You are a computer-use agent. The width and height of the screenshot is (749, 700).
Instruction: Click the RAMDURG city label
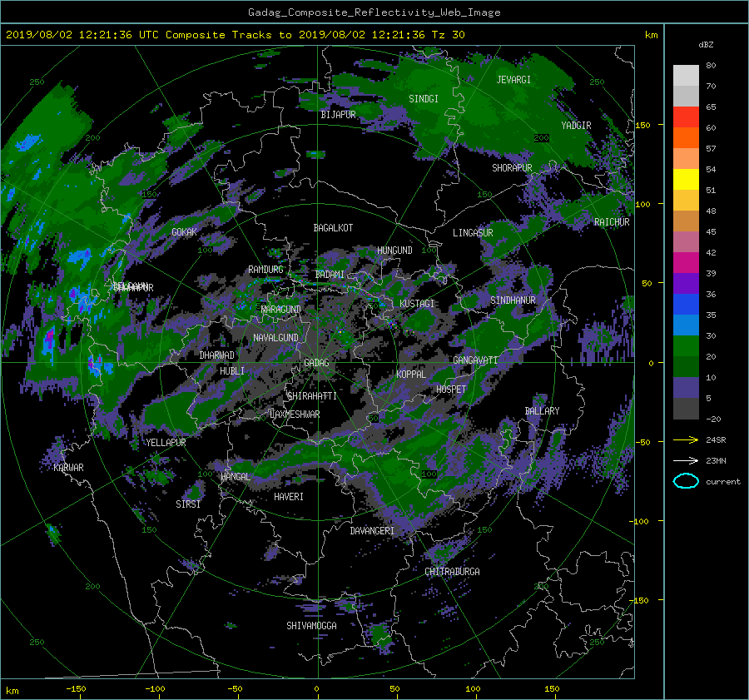265,270
